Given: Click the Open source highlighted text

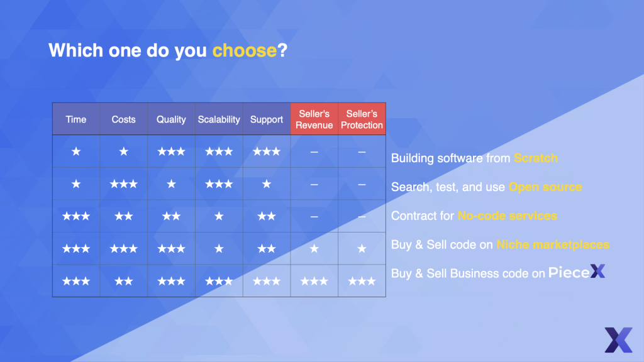Looking at the screenshot, I should click(x=545, y=187).
